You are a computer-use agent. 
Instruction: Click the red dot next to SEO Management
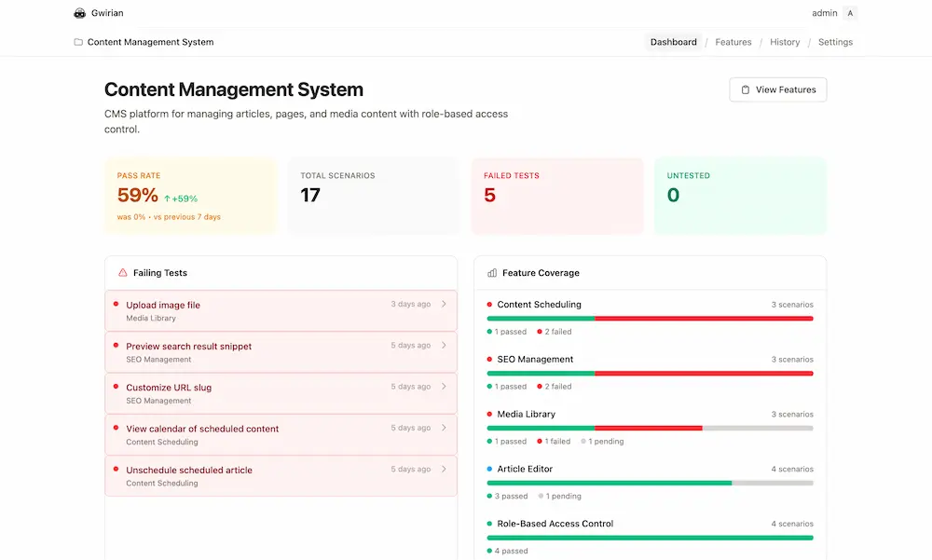click(487, 359)
